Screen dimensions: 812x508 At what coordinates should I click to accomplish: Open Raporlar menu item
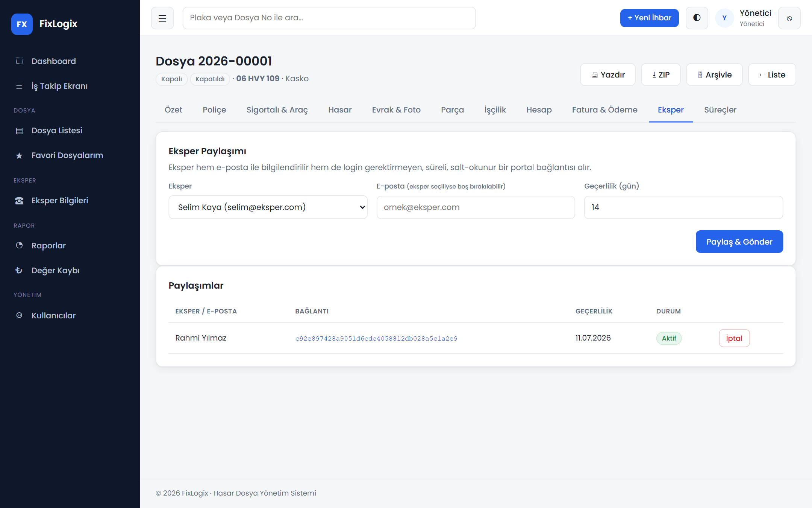click(70, 245)
